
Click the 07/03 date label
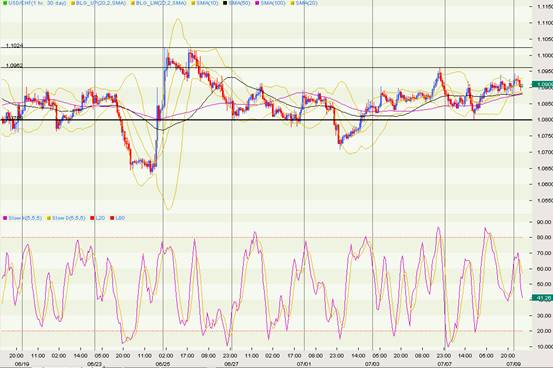pyautogui.click(x=372, y=363)
